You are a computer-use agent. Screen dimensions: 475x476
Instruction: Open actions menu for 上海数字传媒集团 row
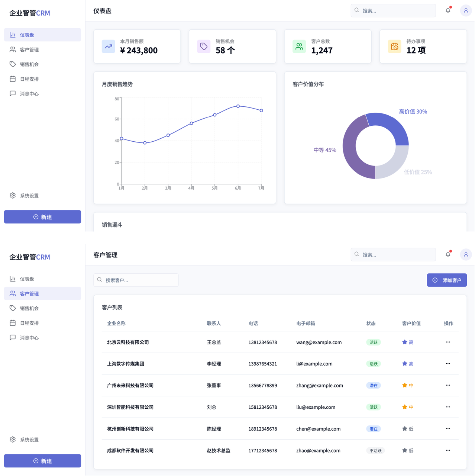click(x=448, y=364)
